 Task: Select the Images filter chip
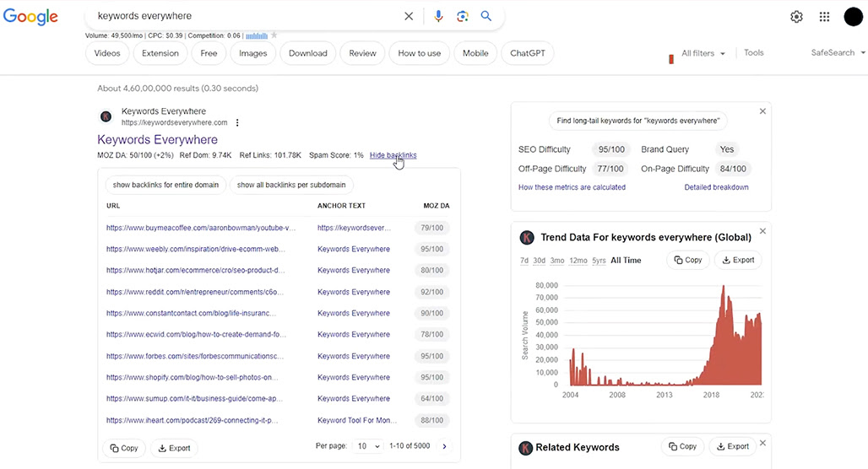click(x=253, y=53)
